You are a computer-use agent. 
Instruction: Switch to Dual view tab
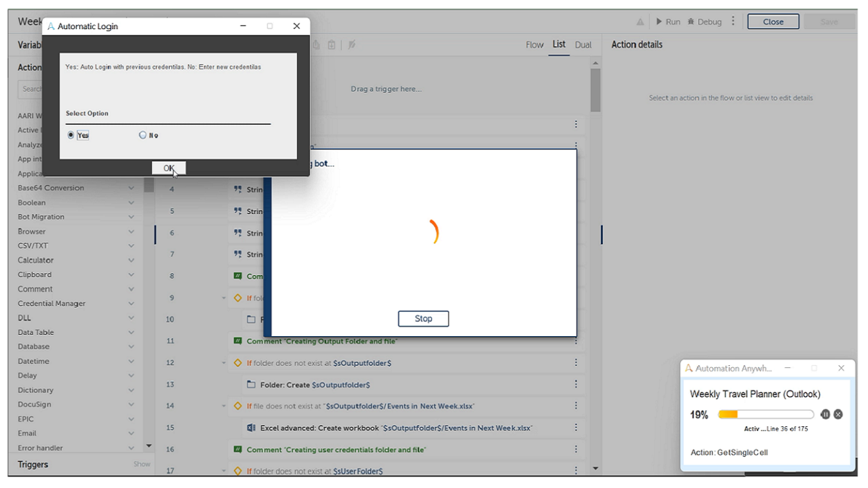pos(583,45)
